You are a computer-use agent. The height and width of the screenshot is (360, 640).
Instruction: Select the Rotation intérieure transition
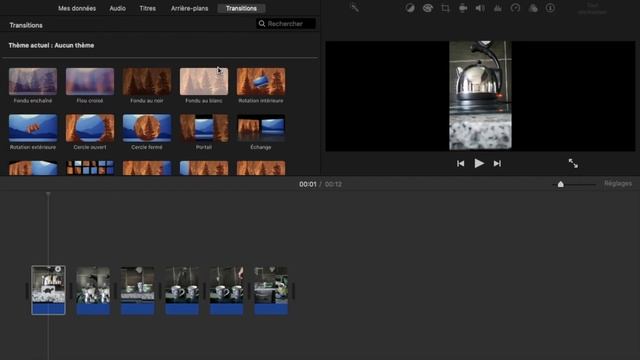(261, 81)
